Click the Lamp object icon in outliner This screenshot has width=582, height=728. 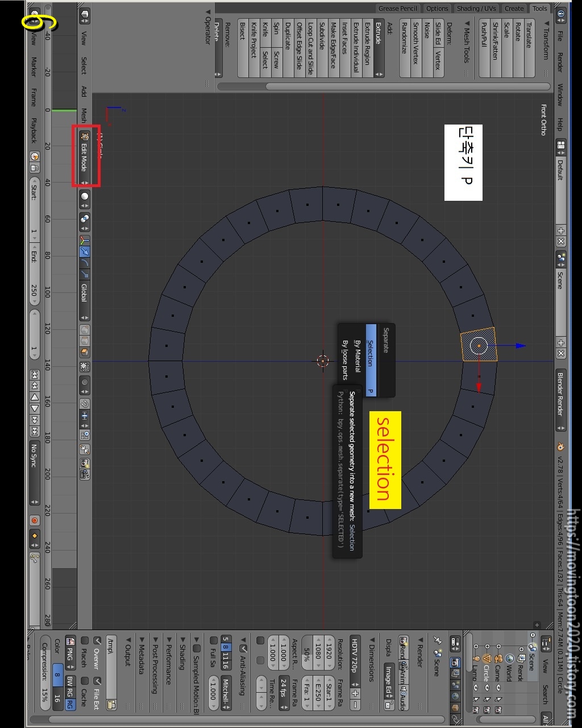coord(475,659)
